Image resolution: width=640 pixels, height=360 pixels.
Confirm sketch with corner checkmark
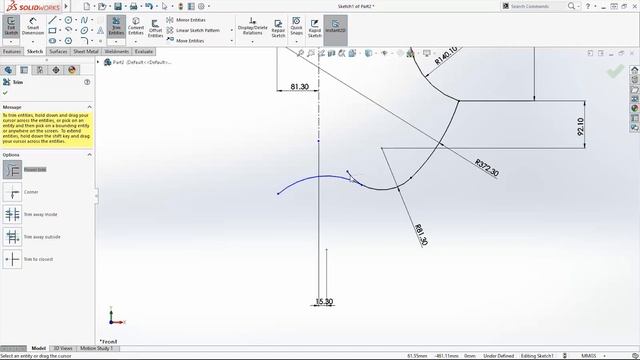click(x=616, y=71)
